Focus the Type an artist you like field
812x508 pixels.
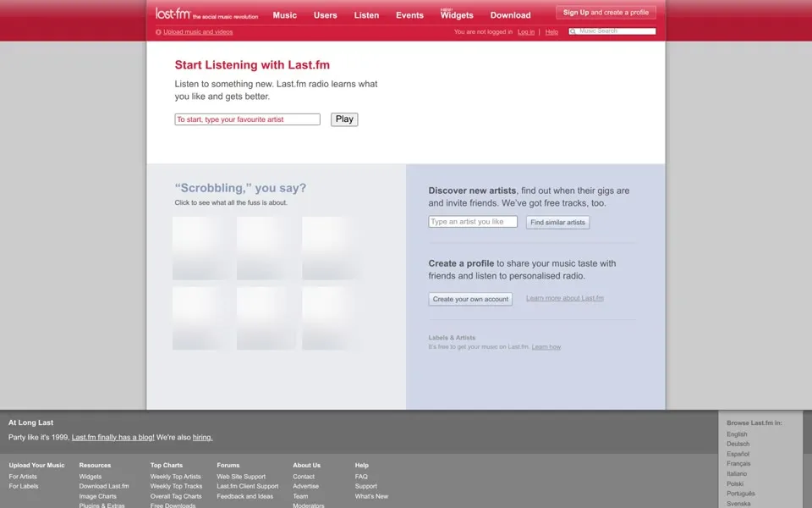point(473,221)
